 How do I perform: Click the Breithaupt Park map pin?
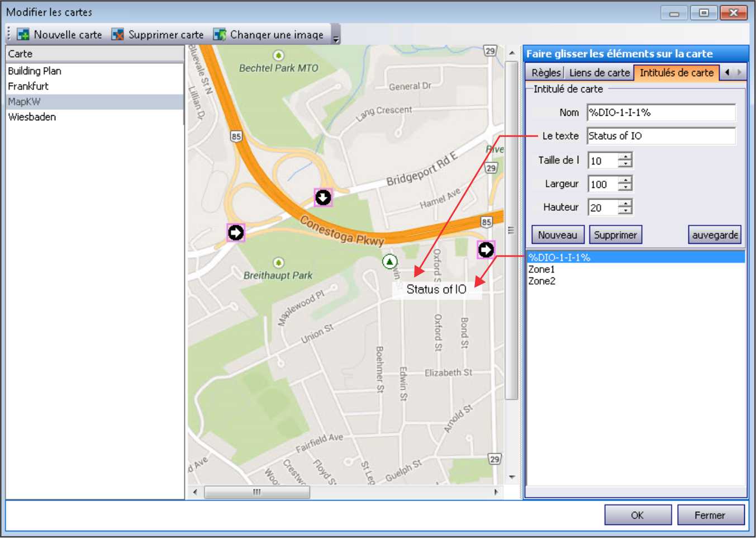pyautogui.click(x=278, y=262)
